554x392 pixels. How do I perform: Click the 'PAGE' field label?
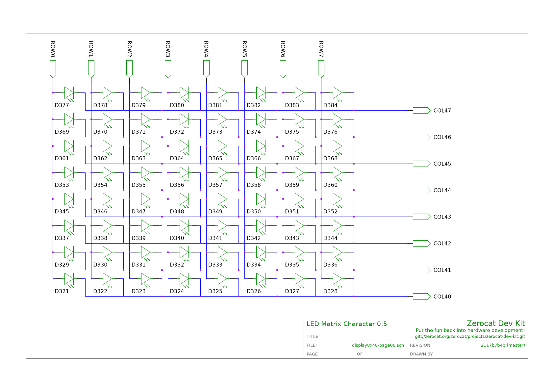(312, 354)
